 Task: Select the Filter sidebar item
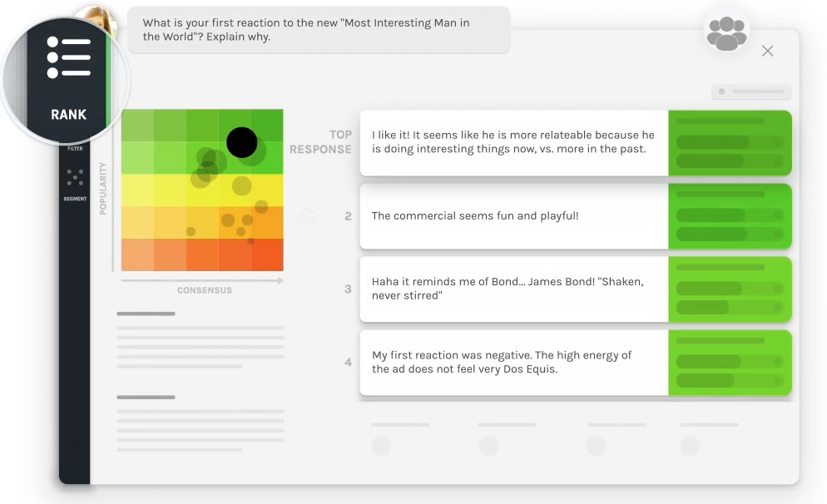click(75, 149)
